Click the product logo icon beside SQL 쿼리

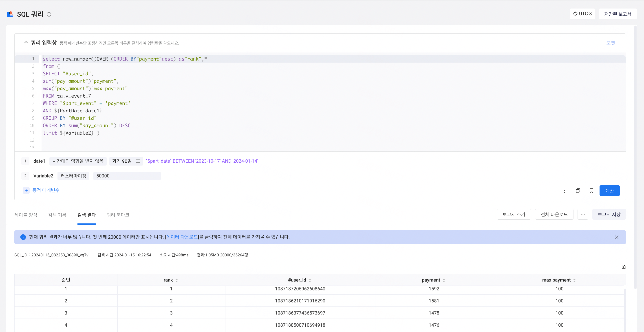10,14
